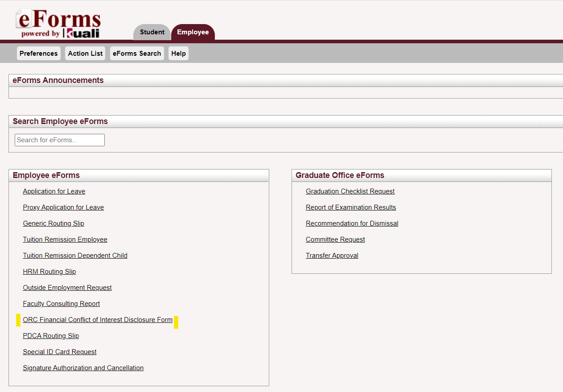Open Proxy Application for Leave link
The image size is (563, 392).
[63, 207]
